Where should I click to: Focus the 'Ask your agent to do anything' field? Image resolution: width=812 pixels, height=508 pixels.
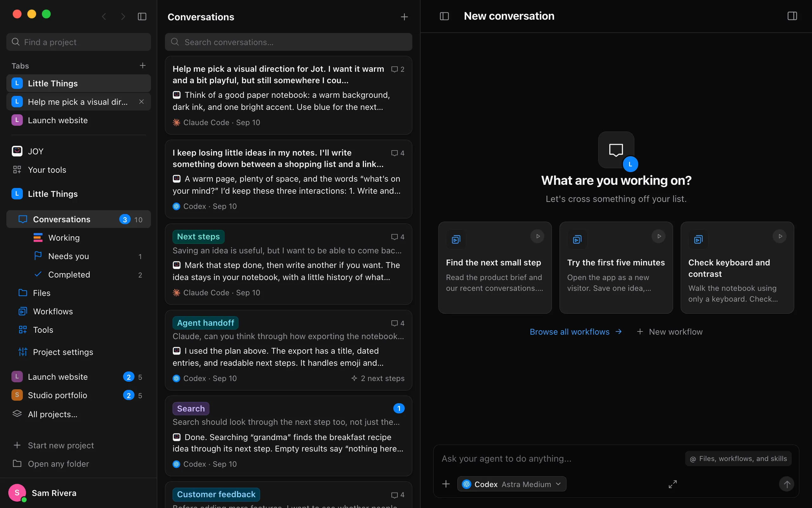(x=560, y=458)
